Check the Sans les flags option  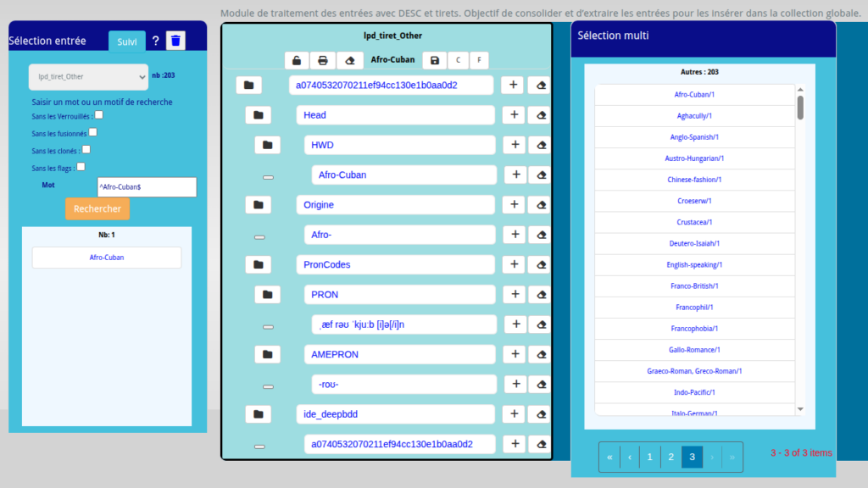pos(81,167)
